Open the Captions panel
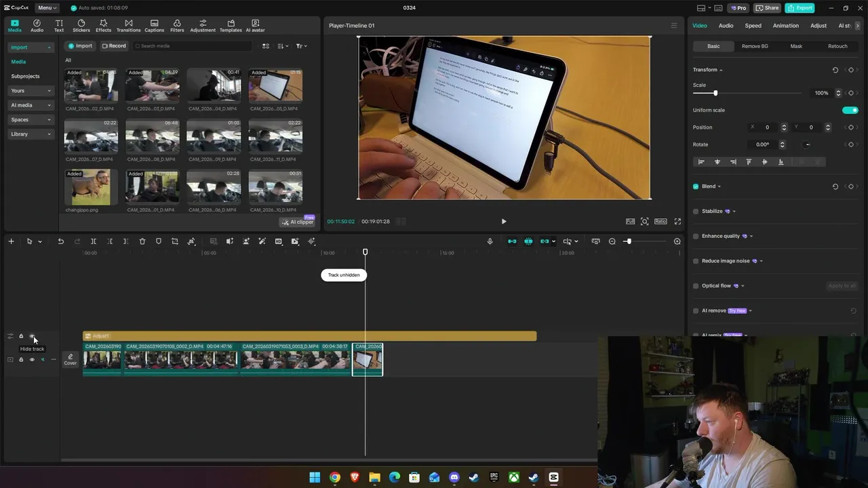The width and height of the screenshot is (868, 488). 154,26
